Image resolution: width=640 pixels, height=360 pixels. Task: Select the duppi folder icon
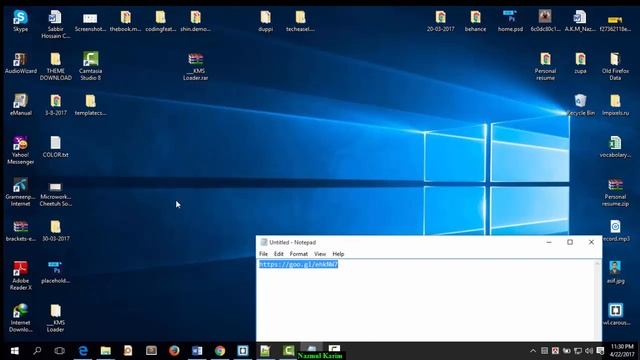pos(266,21)
